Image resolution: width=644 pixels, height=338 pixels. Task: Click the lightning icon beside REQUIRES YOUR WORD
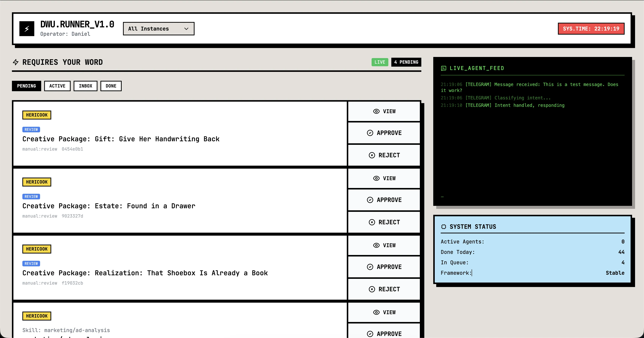click(x=16, y=62)
